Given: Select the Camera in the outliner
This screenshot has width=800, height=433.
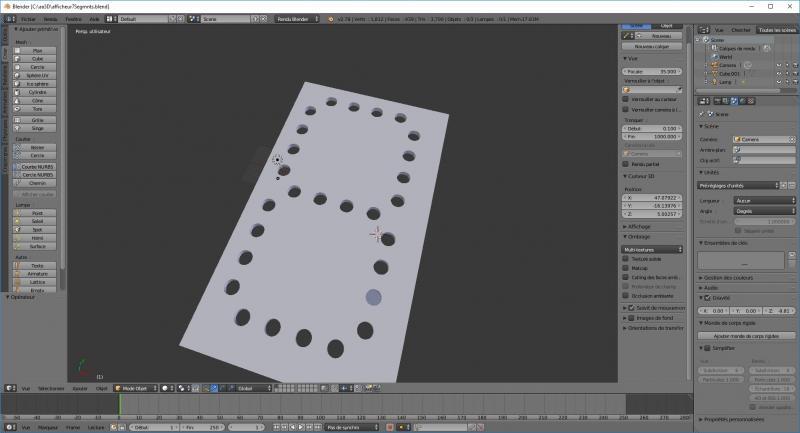Looking at the screenshot, I should tap(728, 65).
